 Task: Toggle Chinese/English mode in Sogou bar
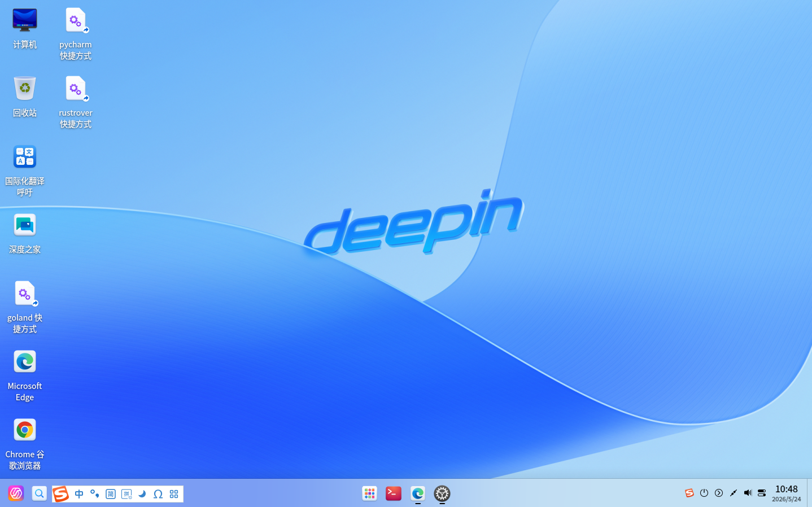[79, 494]
